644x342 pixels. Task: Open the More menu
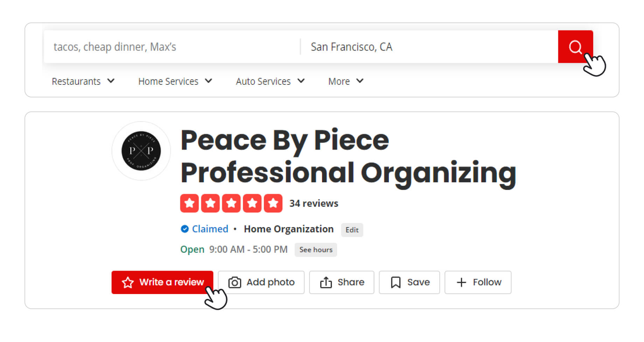coord(346,81)
